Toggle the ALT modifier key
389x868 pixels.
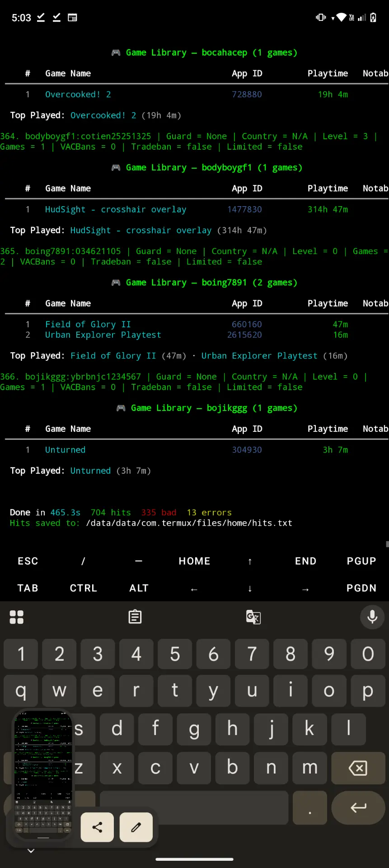click(139, 588)
